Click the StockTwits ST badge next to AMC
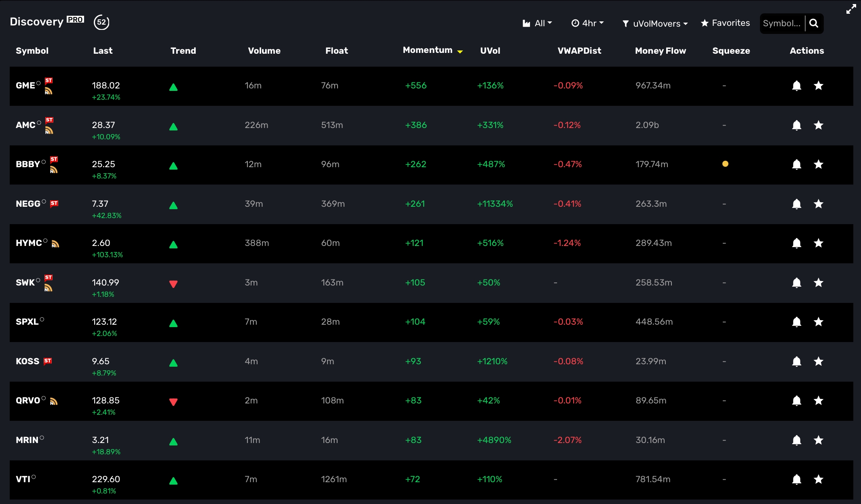 tap(49, 120)
